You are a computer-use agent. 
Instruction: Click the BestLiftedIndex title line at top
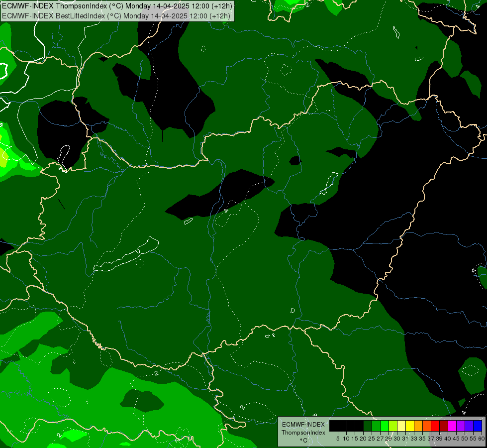(116, 16)
